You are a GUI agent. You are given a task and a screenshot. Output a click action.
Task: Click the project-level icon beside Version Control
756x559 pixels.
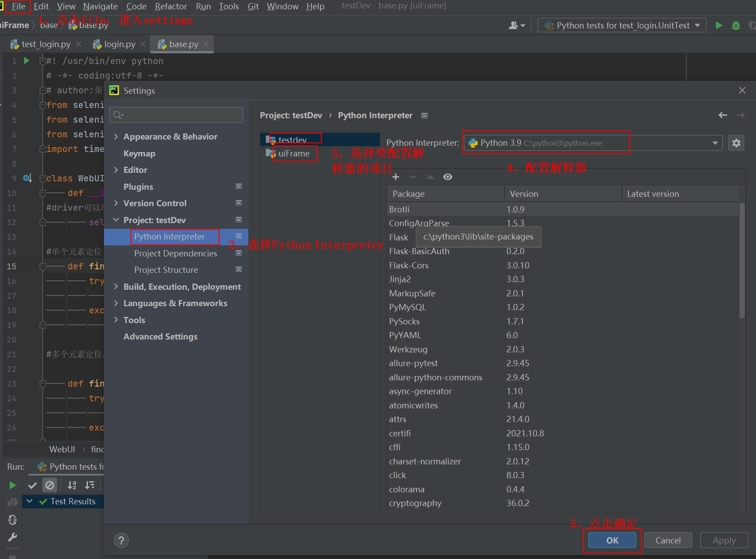click(239, 203)
